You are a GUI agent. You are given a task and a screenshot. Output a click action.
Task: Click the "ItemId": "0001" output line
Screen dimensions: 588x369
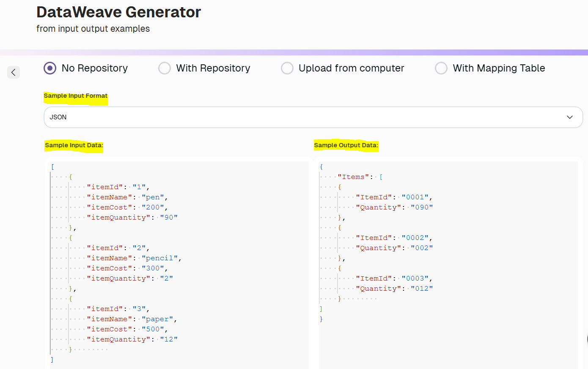394,197
